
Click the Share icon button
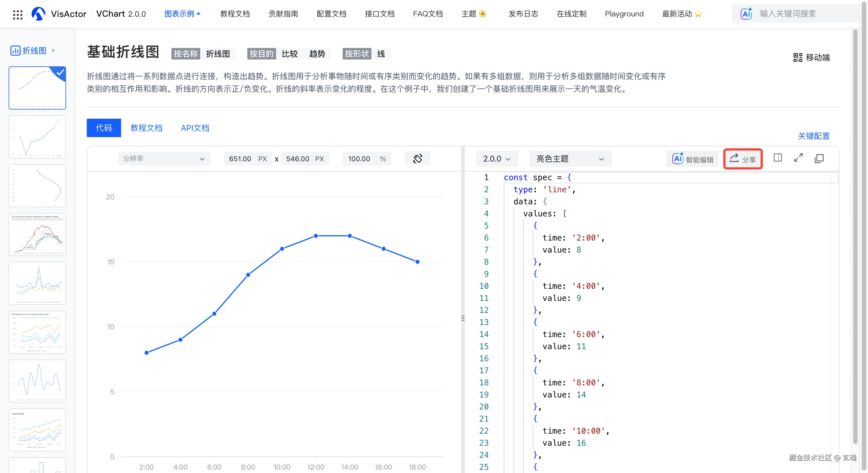[743, 159]
